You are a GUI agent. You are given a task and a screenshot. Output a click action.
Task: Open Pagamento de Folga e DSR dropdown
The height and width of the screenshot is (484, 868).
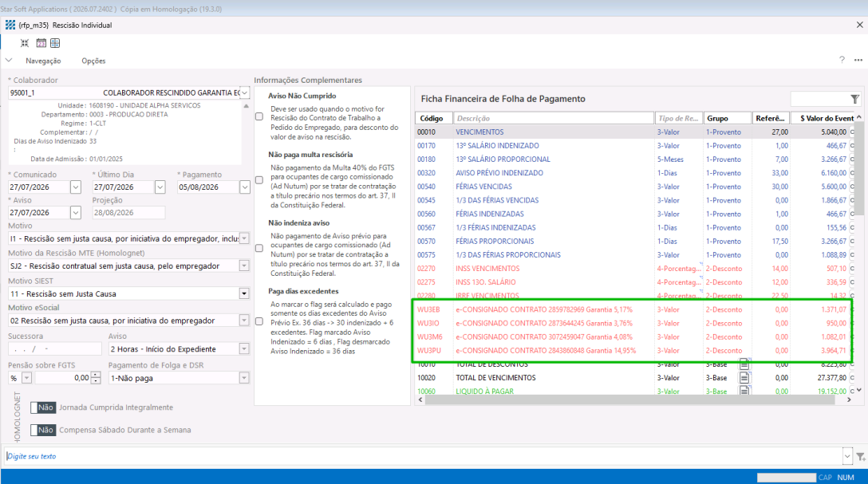click(244, 378)
